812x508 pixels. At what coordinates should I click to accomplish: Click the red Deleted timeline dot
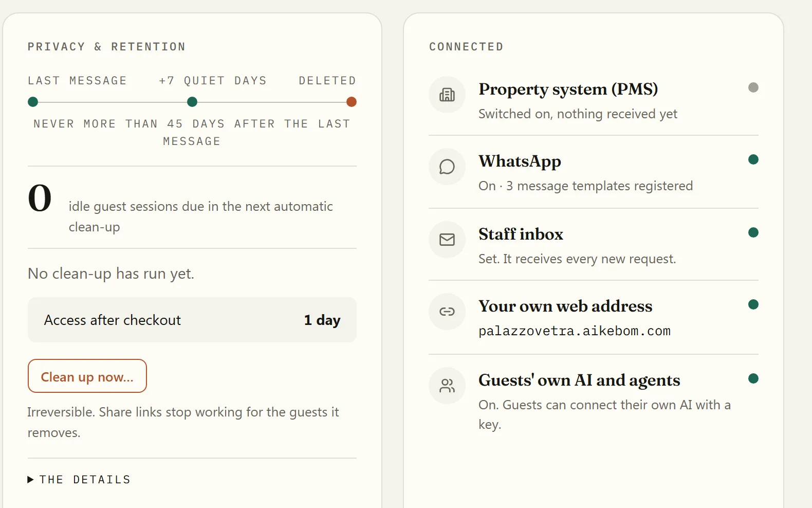(x=352, y=102)
